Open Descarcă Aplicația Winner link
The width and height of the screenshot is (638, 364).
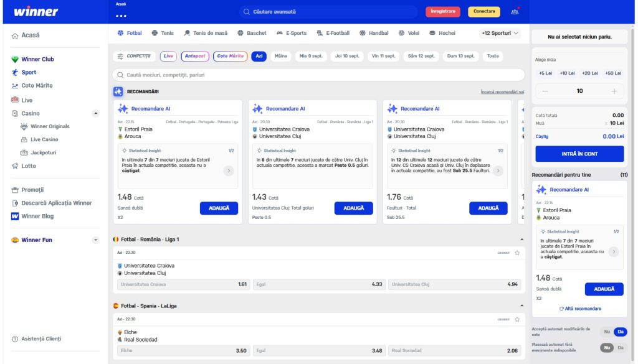pos(56,203)
